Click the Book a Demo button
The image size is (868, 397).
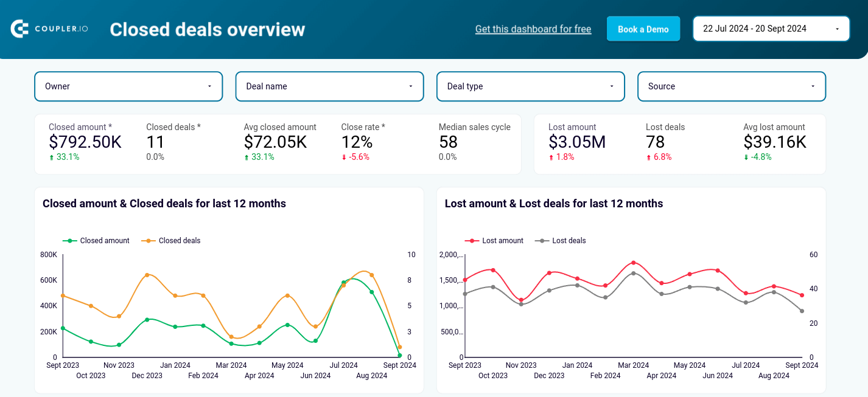click(643, 29)
